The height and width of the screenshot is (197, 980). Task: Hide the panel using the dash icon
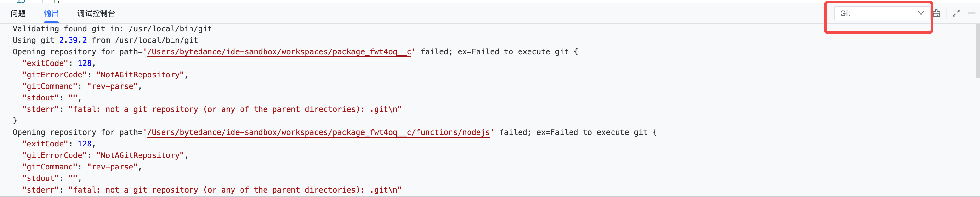point(973,12)
